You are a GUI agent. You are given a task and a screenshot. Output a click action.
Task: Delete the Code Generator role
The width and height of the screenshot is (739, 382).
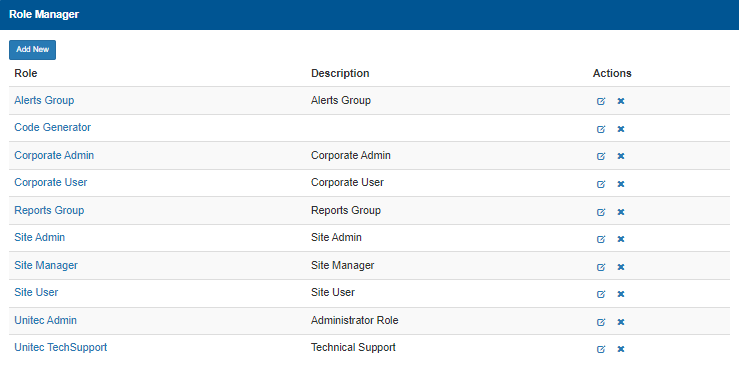(x=621, y=129)
